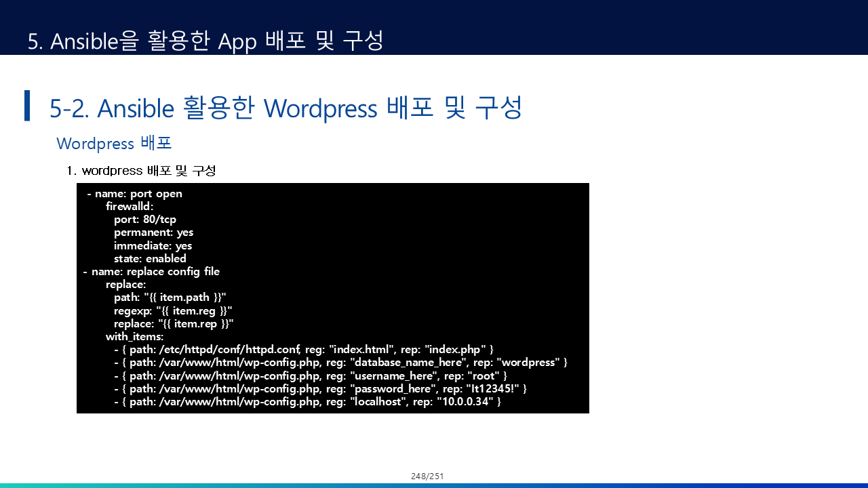Click the slide header "5. Ansible을 활용한 App 배포 및 구성"
868x488 pixels.
[205, 41]
